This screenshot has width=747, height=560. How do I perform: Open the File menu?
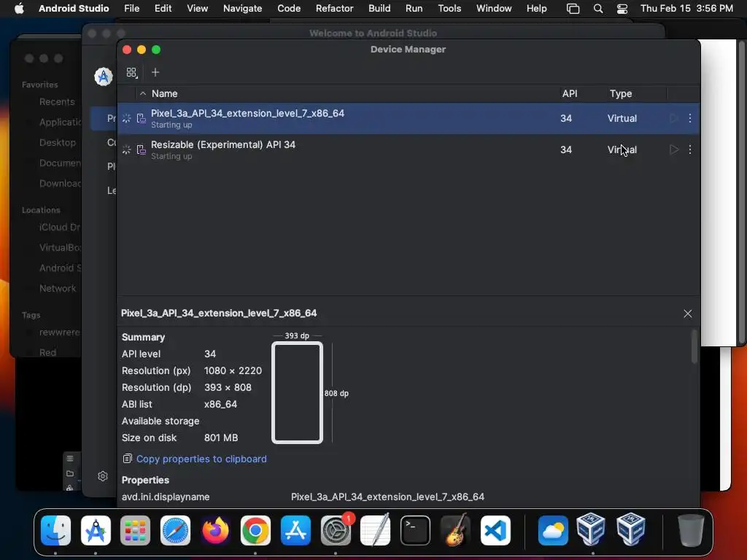(x=131, y=8)
